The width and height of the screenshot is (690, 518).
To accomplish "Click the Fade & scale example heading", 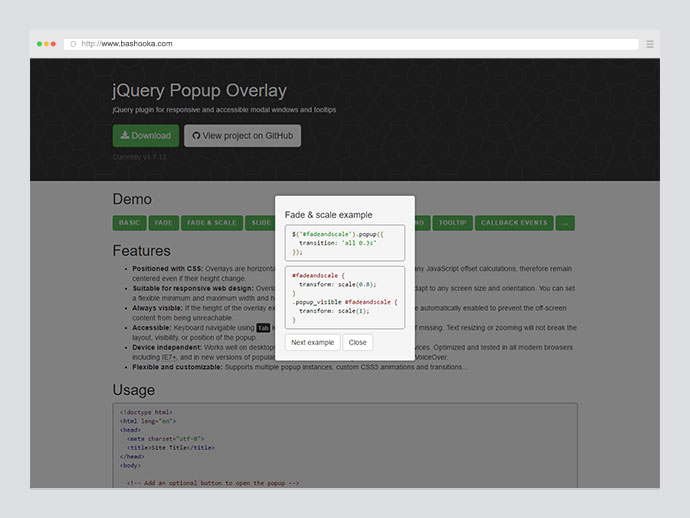I will tap(328, 215).
